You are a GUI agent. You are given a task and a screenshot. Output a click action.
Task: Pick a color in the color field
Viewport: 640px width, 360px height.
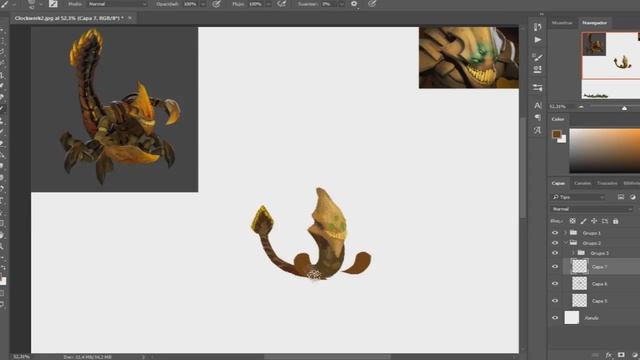pyautogui.click(x=604, y=151)
